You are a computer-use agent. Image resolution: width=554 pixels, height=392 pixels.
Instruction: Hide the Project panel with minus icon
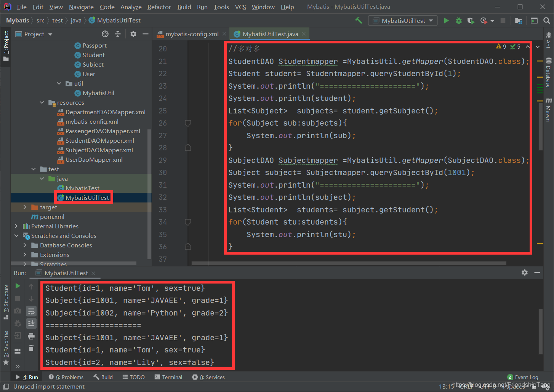click(145, 34)
